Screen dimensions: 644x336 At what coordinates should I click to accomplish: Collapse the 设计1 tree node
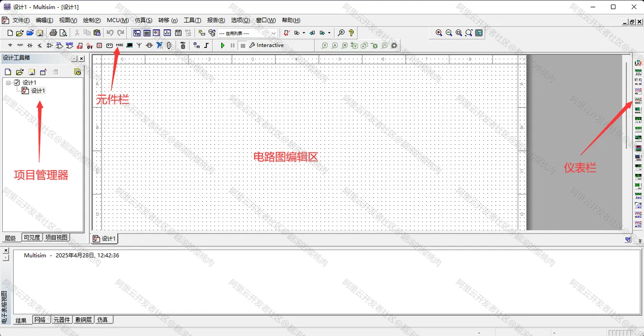(8, 83)
